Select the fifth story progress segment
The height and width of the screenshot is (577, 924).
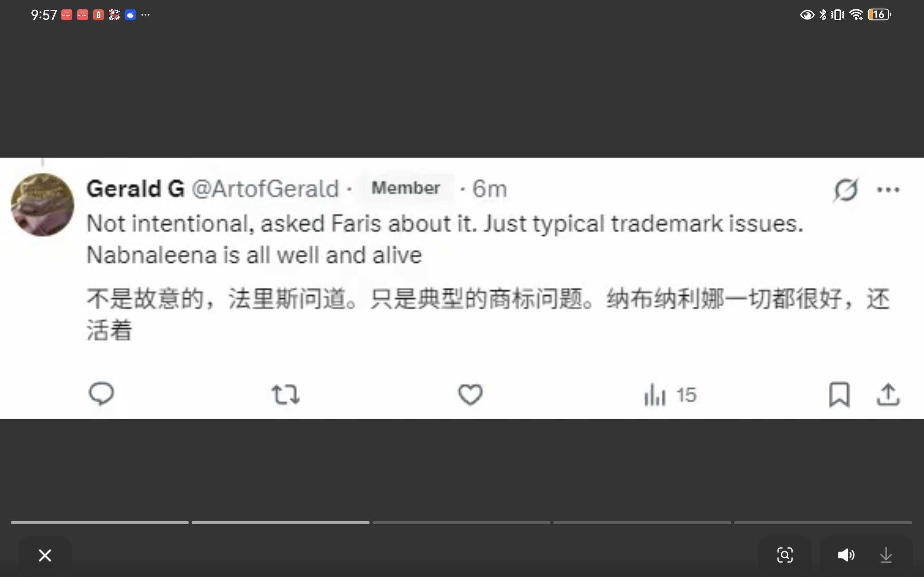tap(823, 523)
